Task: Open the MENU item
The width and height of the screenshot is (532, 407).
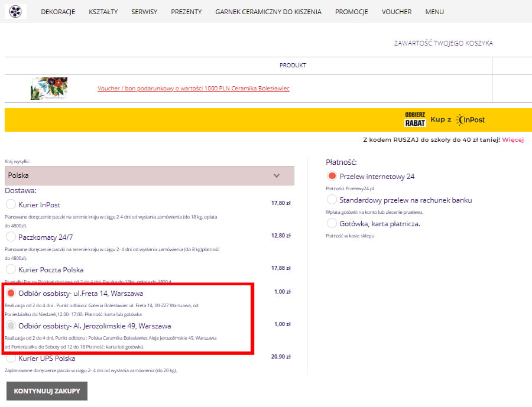Action: [434, 12]
